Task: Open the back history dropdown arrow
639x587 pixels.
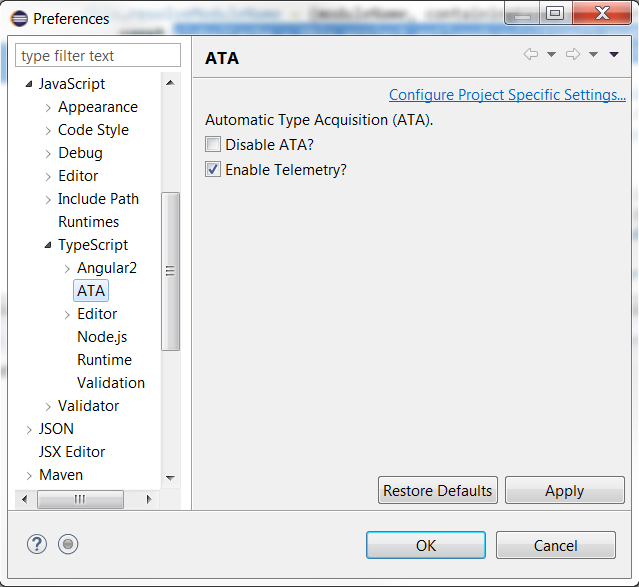Action: click(551, 54)
